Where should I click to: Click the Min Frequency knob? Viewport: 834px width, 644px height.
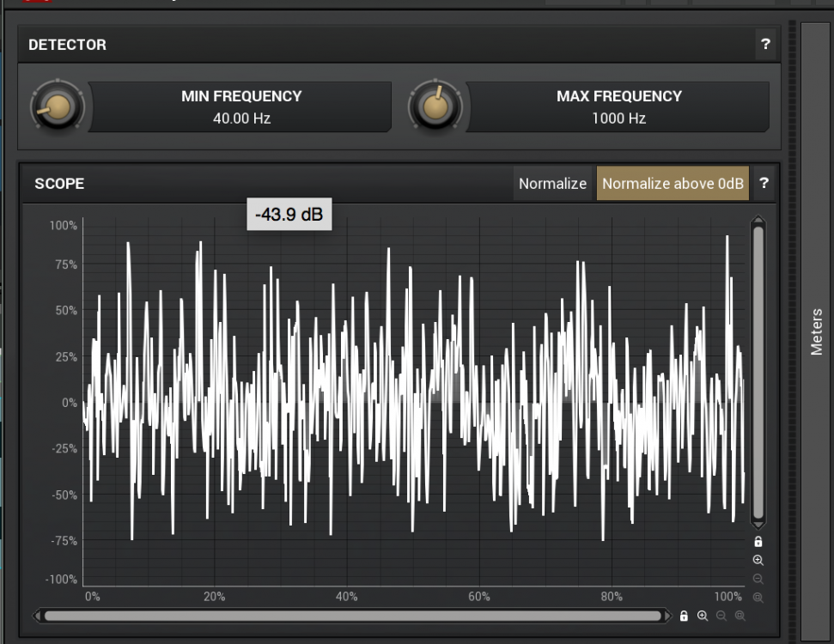tap(58, 107)
